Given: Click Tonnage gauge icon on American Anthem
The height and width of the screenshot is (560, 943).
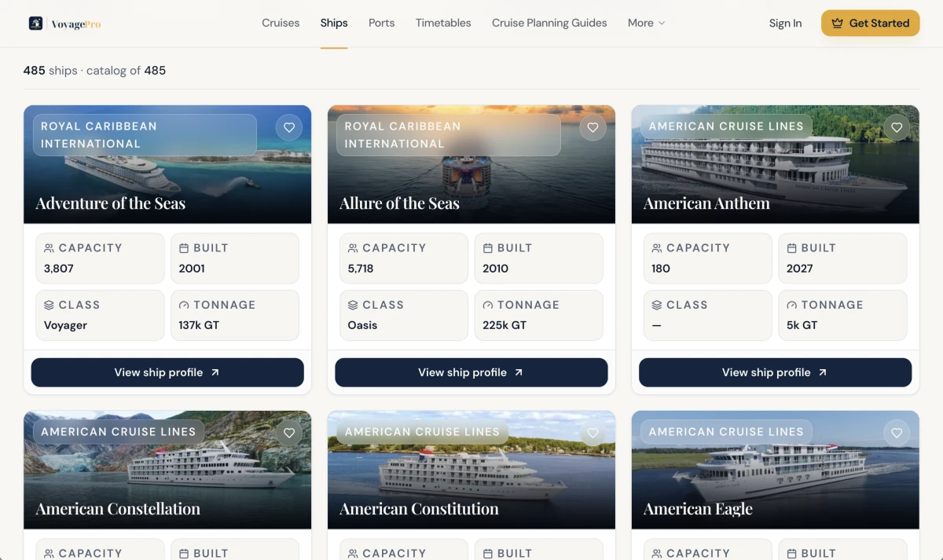Looking at the screenshot, I should (792, 305).
